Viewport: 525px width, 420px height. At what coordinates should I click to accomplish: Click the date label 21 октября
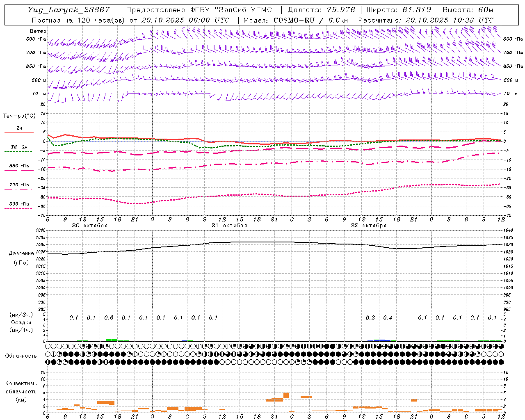[229, 226]
